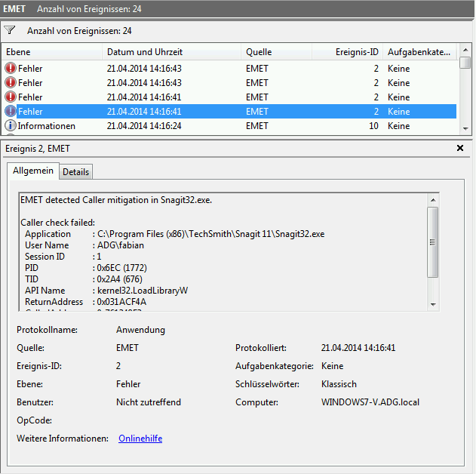Image resolution: width=476 pixels, height=474 pixels.
Task: Sort by Ereignis-ID column header
Action: point(347,52)
